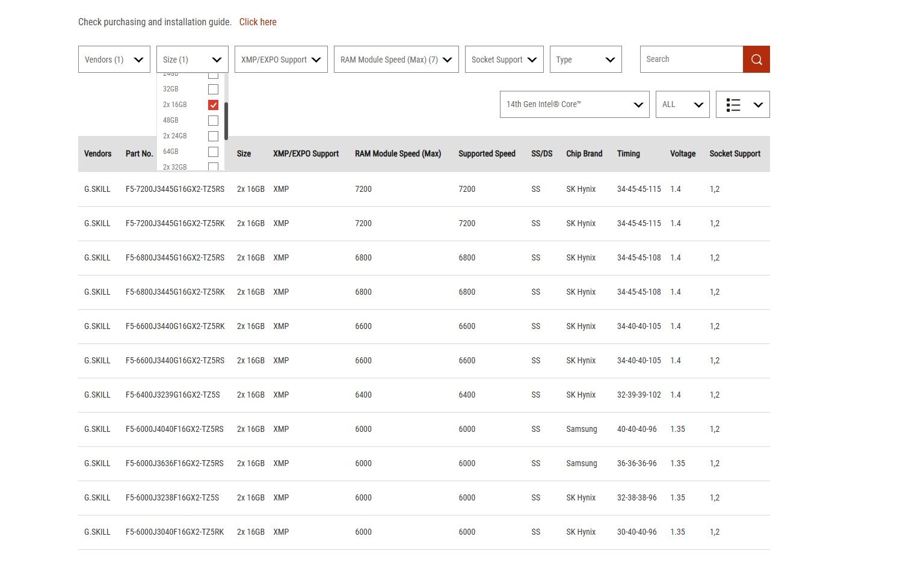Viewport: 924px width, 563px height.
Task: Select part F5-6600J3440G16GX2-TZ5RK
Action: [175, 327]
